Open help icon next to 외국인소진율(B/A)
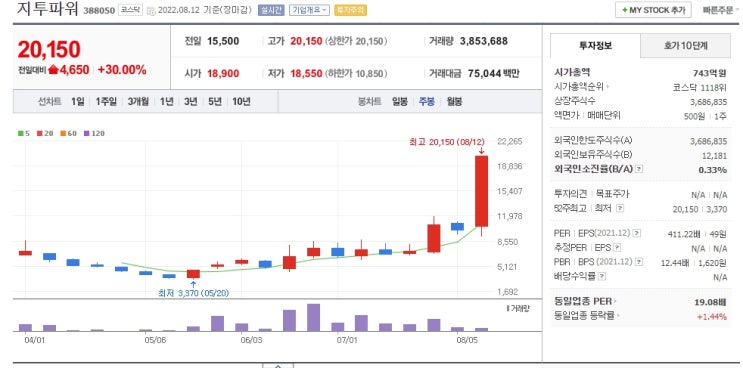Viewport: 743px width, 368px height. coord(639,169)
